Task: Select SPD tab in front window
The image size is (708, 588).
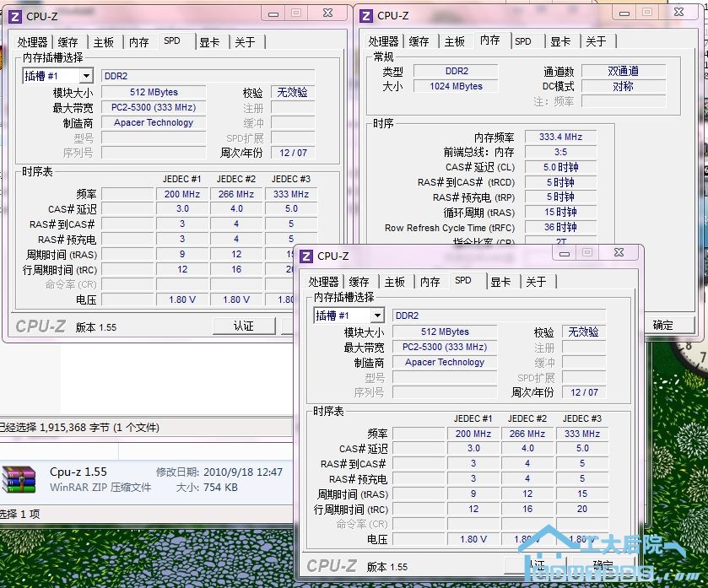Action: coord(463,280)
